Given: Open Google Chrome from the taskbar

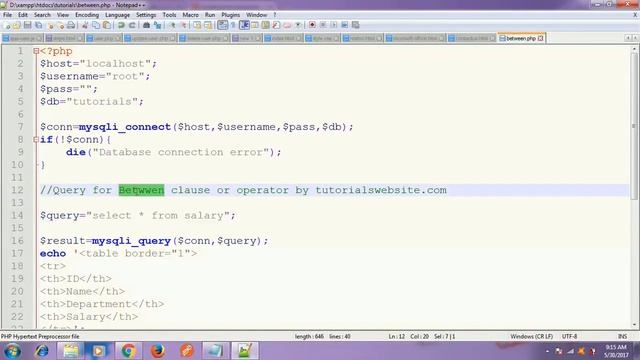Looking at the screenshot, I should coord(128,351).
